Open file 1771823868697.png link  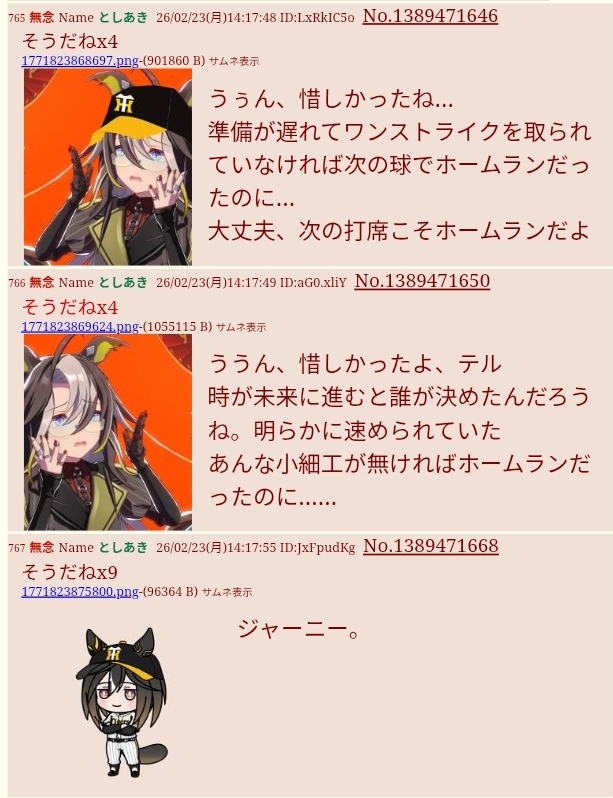[x=80, y=61]
